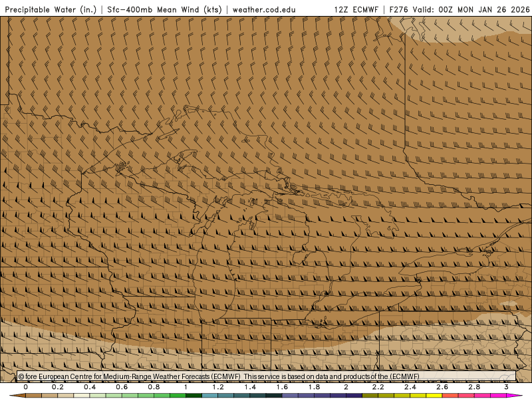Pick the orange-red swatch right of value 2.6
This screenshot has width=532, height=399.
450,396
